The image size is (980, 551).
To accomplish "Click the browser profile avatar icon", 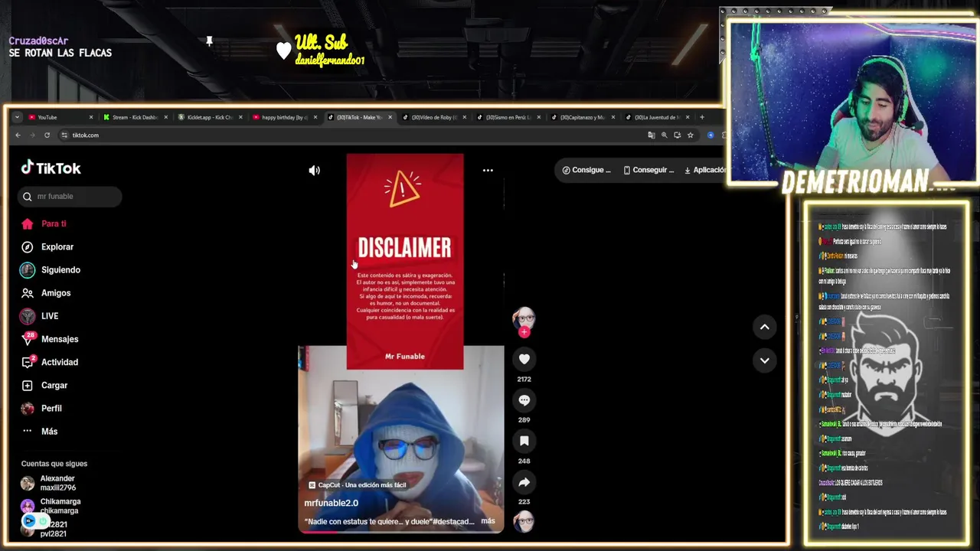I will click(710, 135).
